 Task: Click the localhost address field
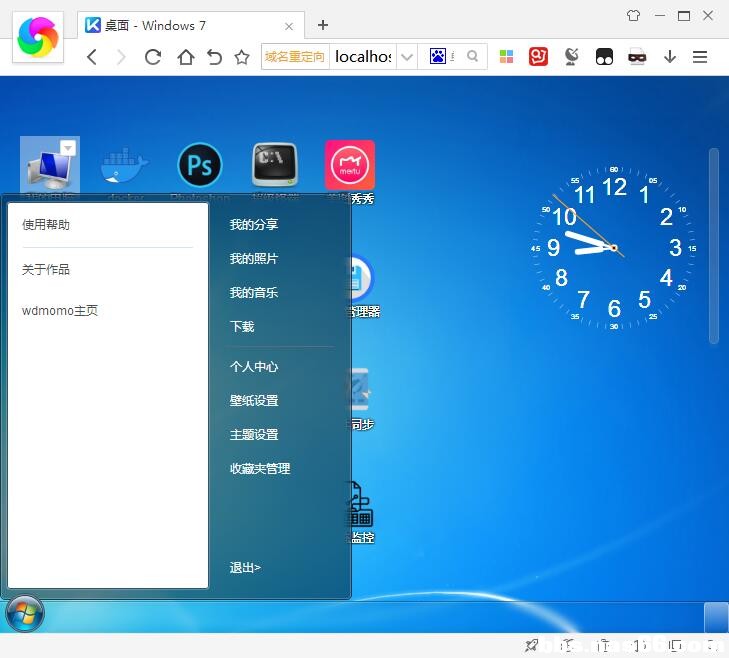pos(363,57)
